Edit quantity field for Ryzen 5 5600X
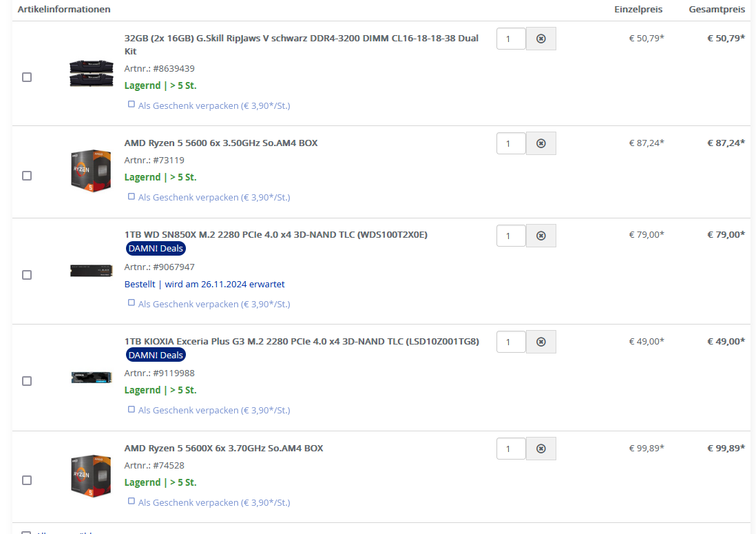 click(511, 449)
